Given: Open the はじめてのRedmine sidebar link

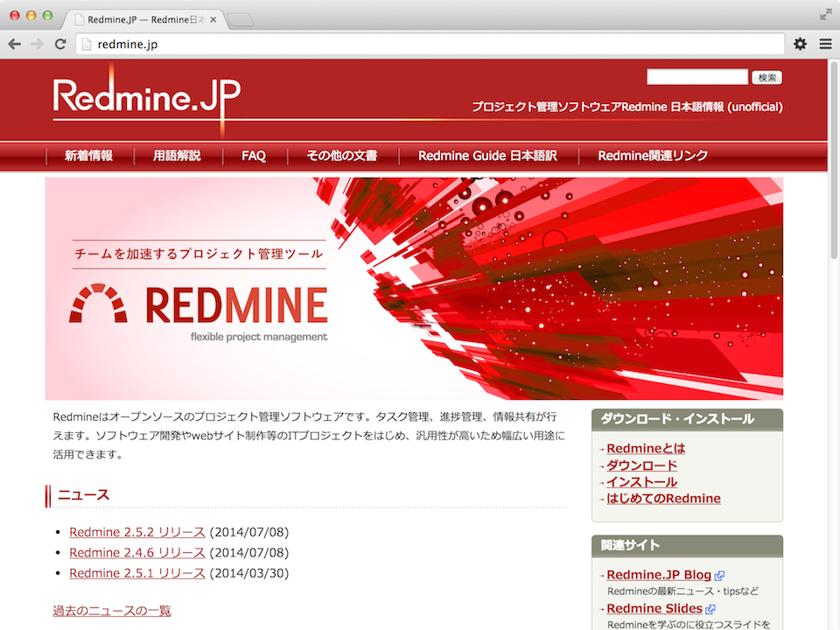Looking at the screenshot, I should tap(663, 498).
